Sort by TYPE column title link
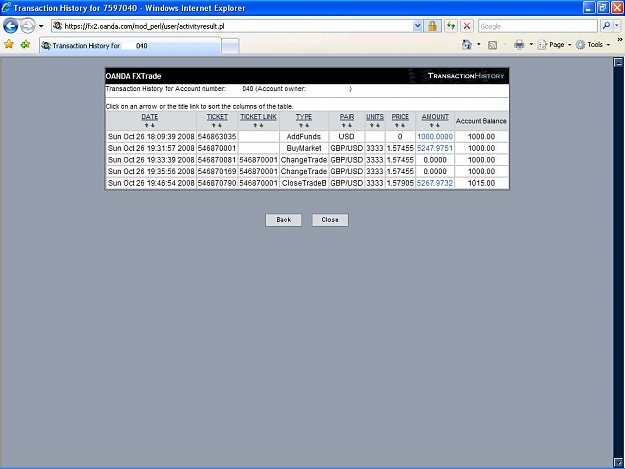625x469 pixels. (304, 117)
